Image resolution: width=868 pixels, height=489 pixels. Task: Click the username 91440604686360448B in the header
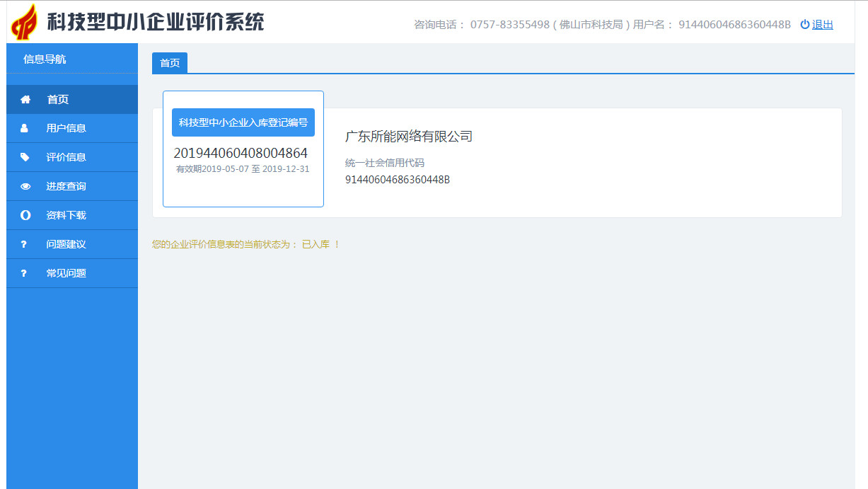pos(734,25)
